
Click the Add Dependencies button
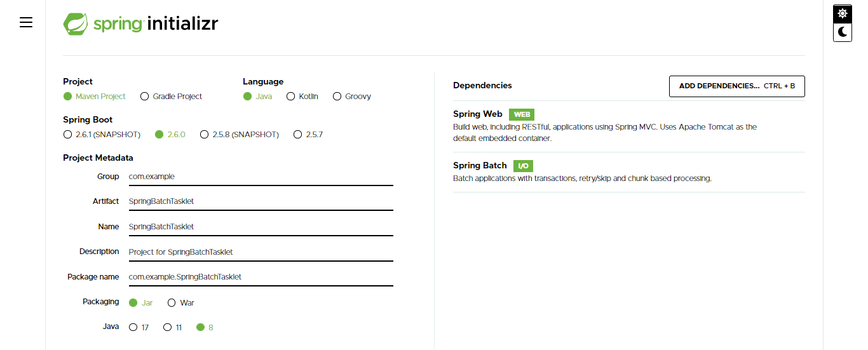(737, 86)
